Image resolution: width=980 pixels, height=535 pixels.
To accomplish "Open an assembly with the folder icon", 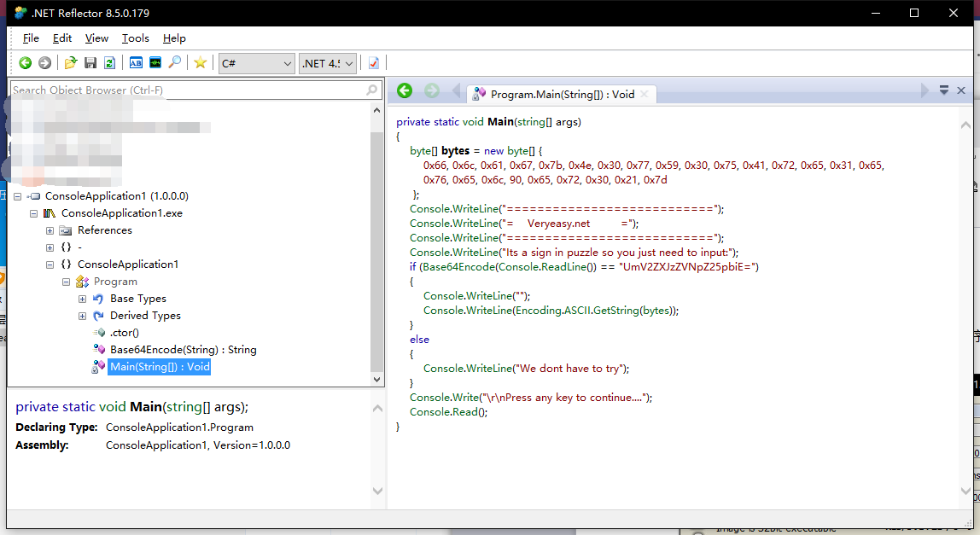I will pyautogui.click(x=71, y=63).
